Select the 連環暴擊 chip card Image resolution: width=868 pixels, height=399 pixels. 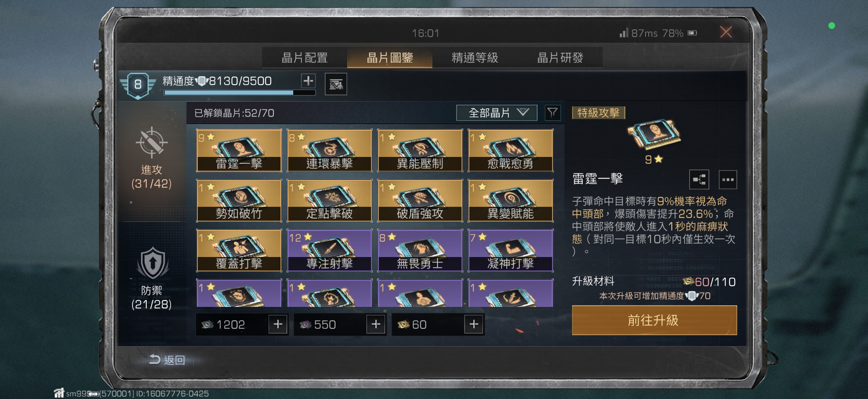tap(329, 151)
